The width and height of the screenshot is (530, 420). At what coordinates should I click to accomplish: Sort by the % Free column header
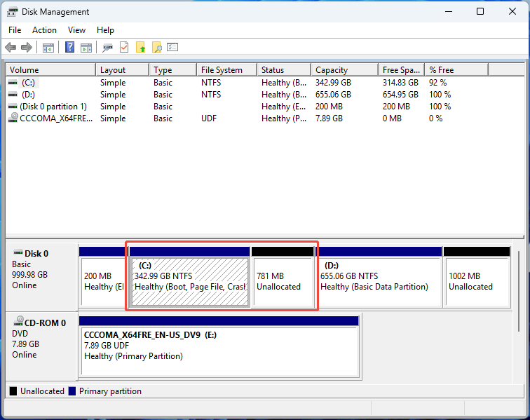tap(456, 70)
